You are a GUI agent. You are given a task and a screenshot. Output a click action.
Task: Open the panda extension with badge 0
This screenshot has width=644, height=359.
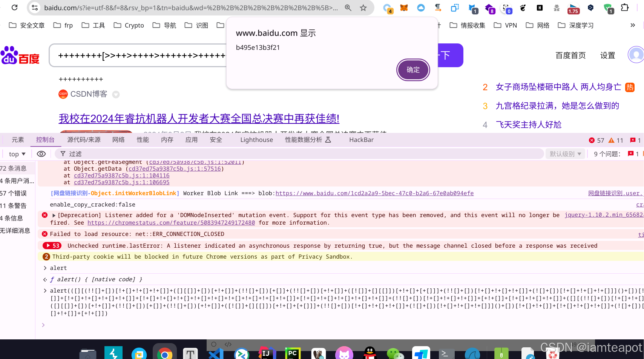(506, 8)
